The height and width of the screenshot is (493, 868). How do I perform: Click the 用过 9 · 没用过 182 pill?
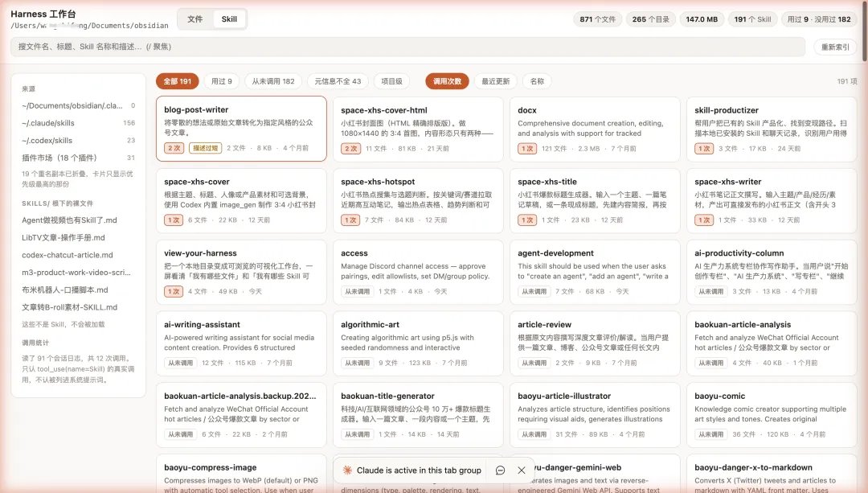(819, 19)
